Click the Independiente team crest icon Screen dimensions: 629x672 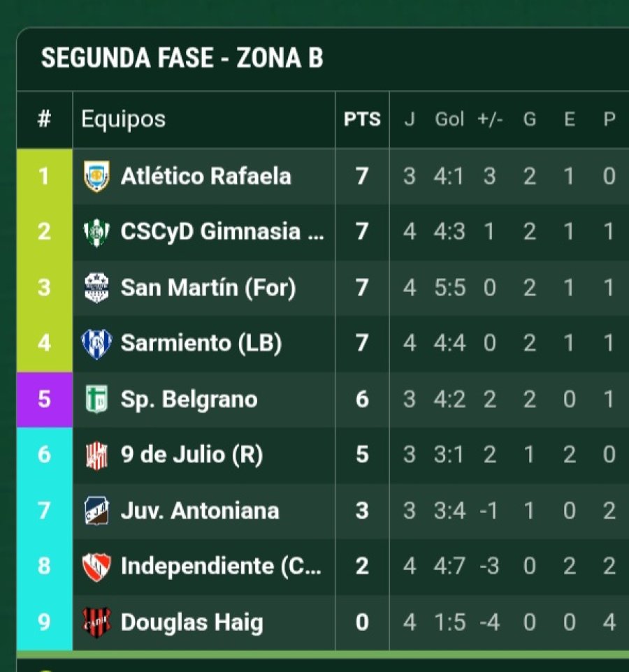point(96,566)
